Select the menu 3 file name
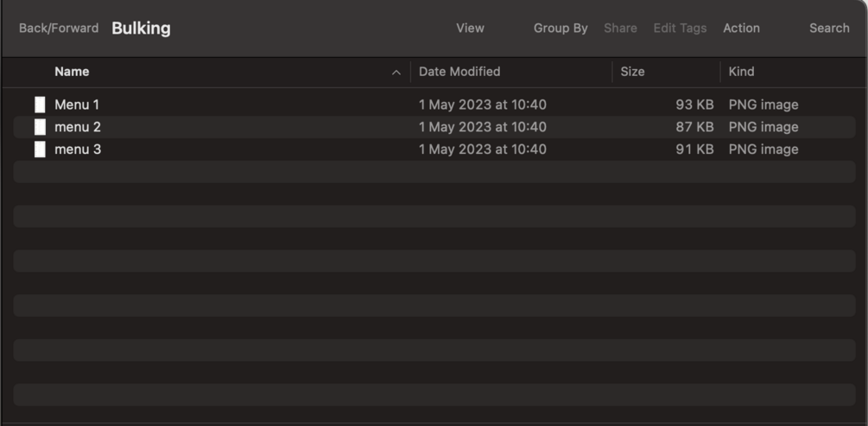 pyautogui.click(x=78, y=149)
